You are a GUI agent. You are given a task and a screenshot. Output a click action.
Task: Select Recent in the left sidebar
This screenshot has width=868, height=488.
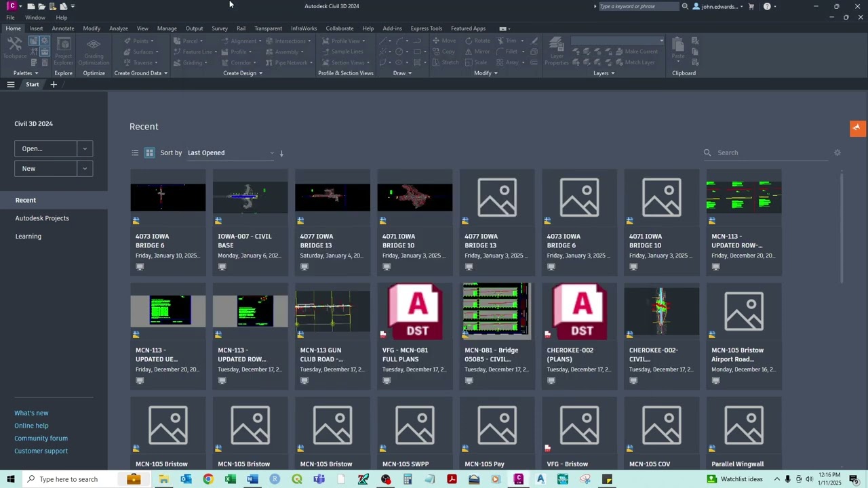click(54, 200)
